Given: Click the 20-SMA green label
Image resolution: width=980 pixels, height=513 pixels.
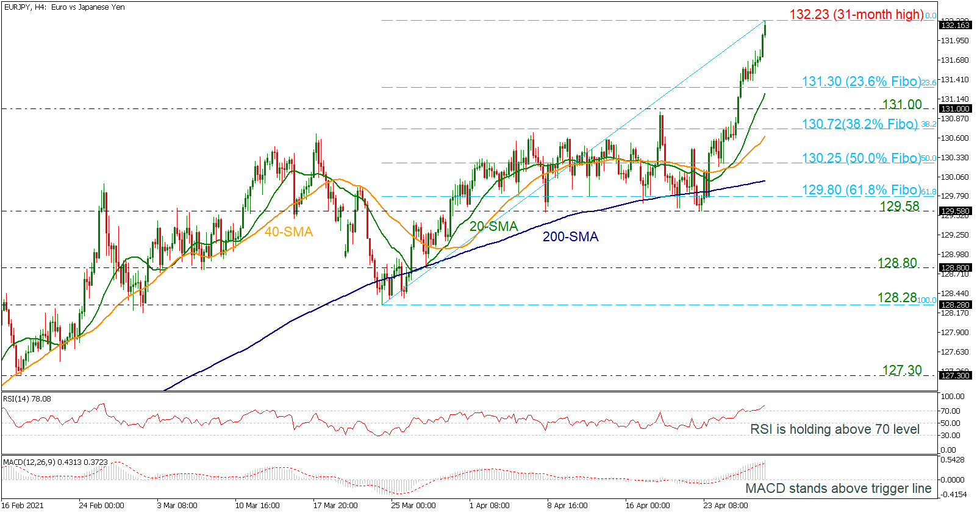Looking at the screenshot, I should point(493,227).
